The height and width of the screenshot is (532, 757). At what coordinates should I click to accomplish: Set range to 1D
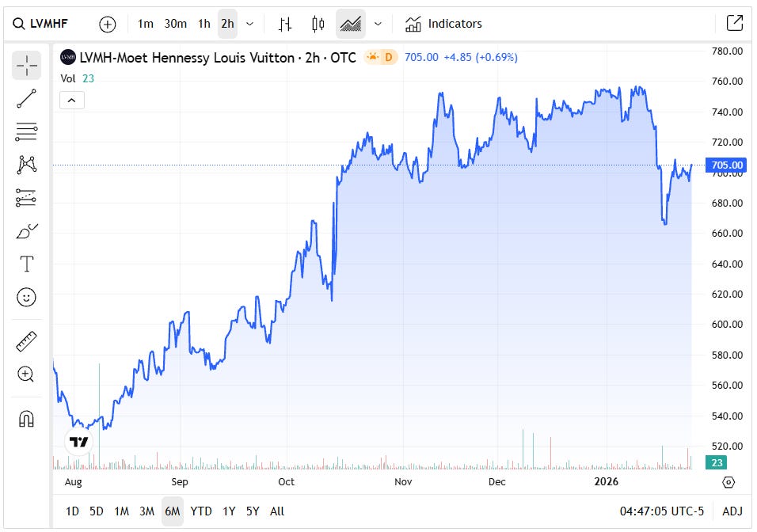72,511
